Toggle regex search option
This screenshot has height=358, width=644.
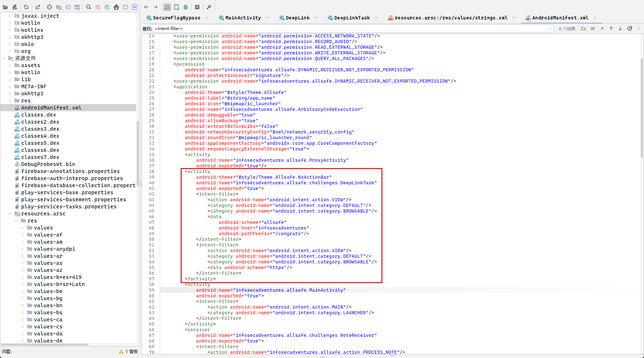click(x=602, y=29)
